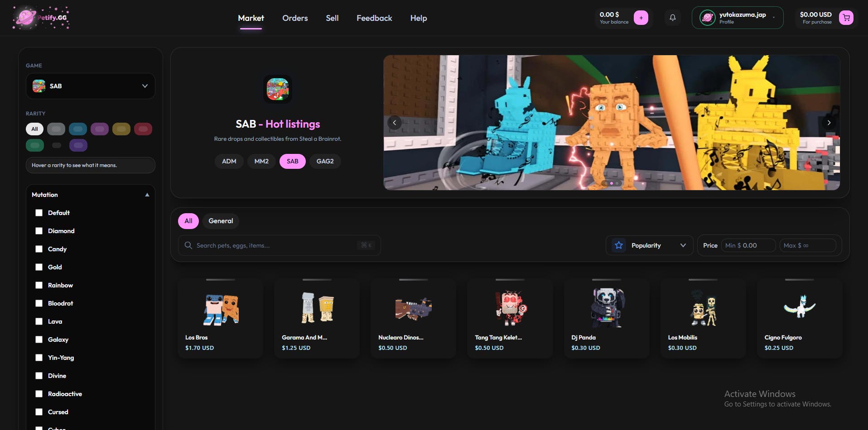This screenshot has height=430, width=868.
Task: Click the Max price input
Action: (x=807, y=245)
